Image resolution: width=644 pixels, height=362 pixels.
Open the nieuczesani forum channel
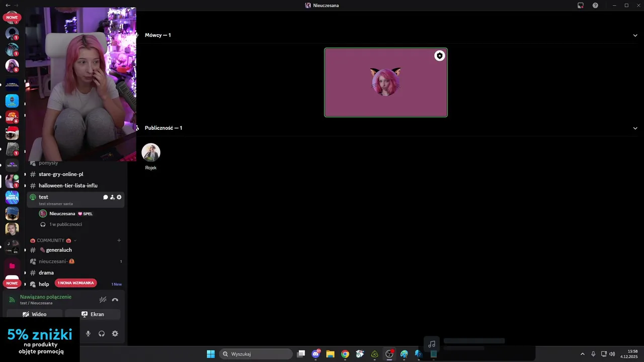[x=75, y=261]
